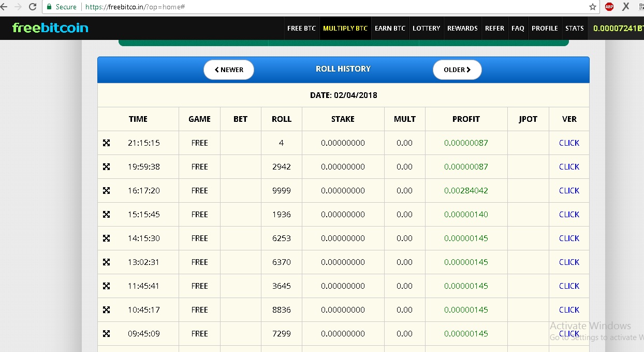Click the URL address bar field

[331, 7]
